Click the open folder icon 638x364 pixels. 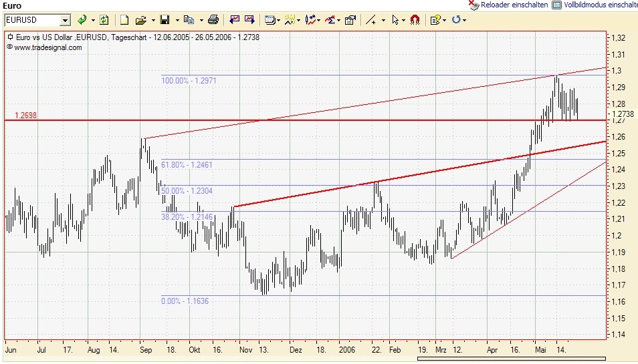140,20
